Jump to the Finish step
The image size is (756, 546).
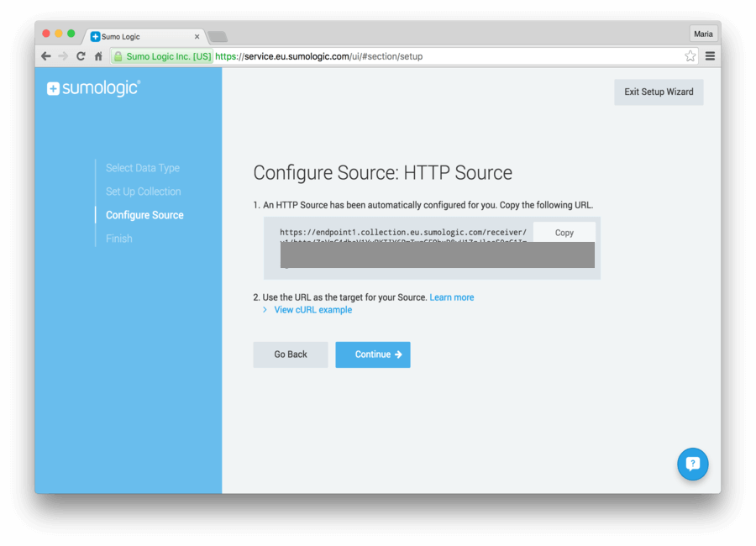pos(119,239)
